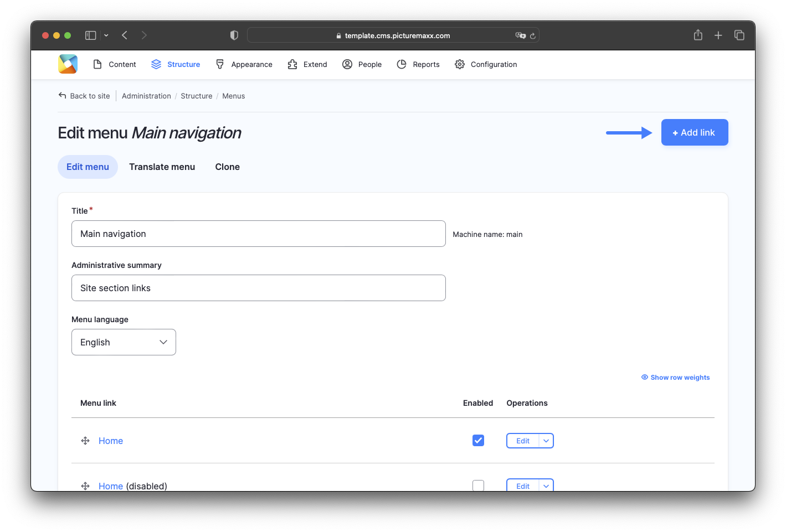Show the tab overview icon

pos(739,35)
